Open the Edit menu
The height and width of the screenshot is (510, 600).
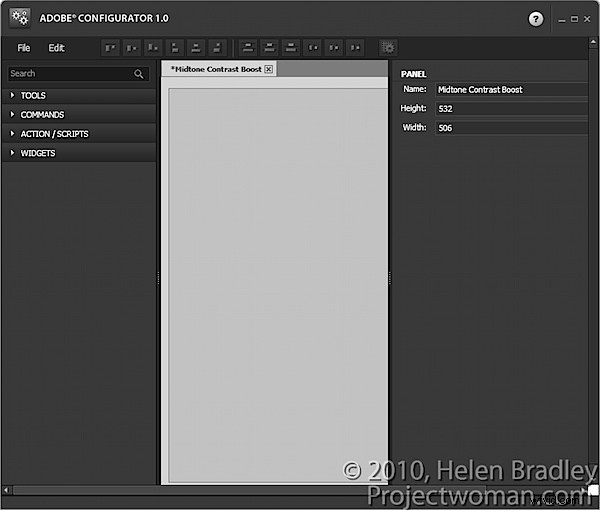(x=56, y=48)
